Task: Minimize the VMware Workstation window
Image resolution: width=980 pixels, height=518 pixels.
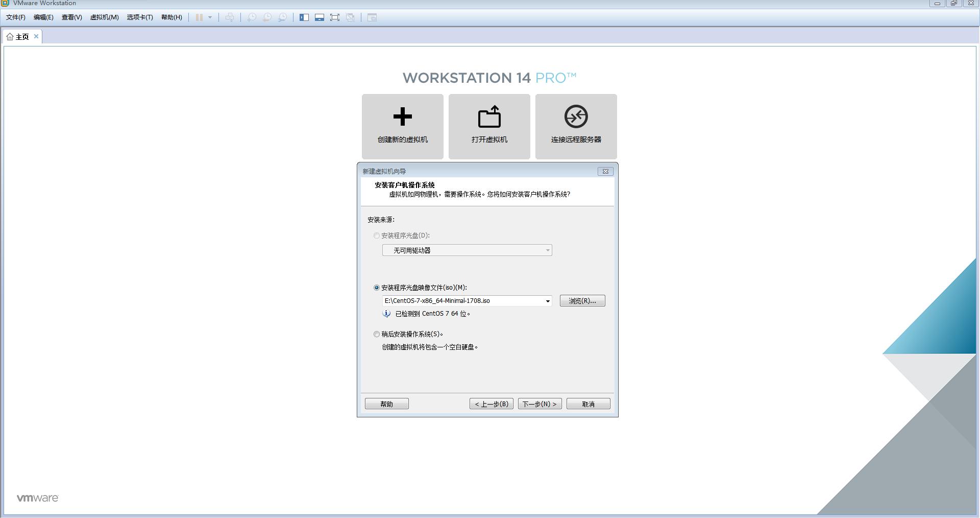Action: tap(937, 3)
